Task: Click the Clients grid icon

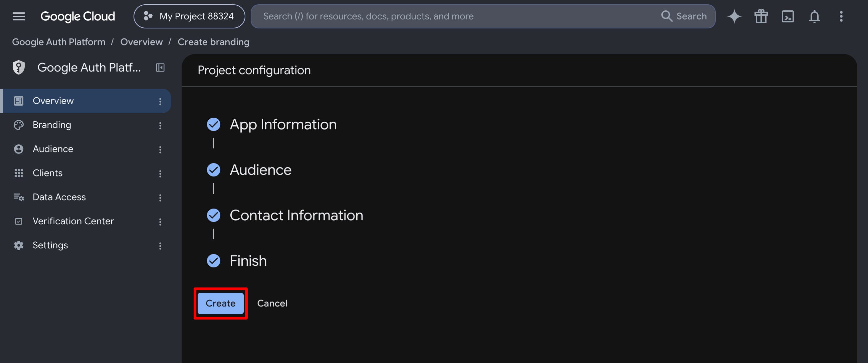Action: pyautogui.click(x=19, y=173)
